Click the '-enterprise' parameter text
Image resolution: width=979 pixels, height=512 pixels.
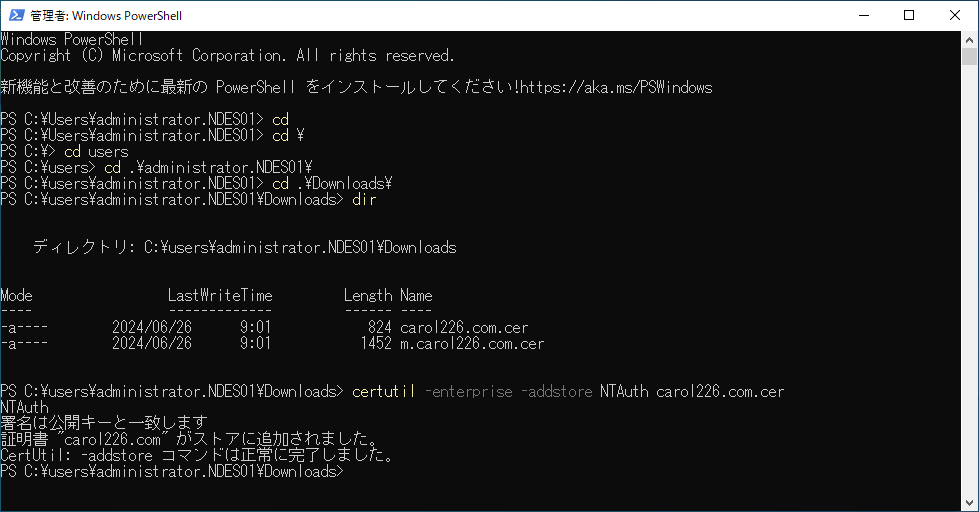point(468,391)
